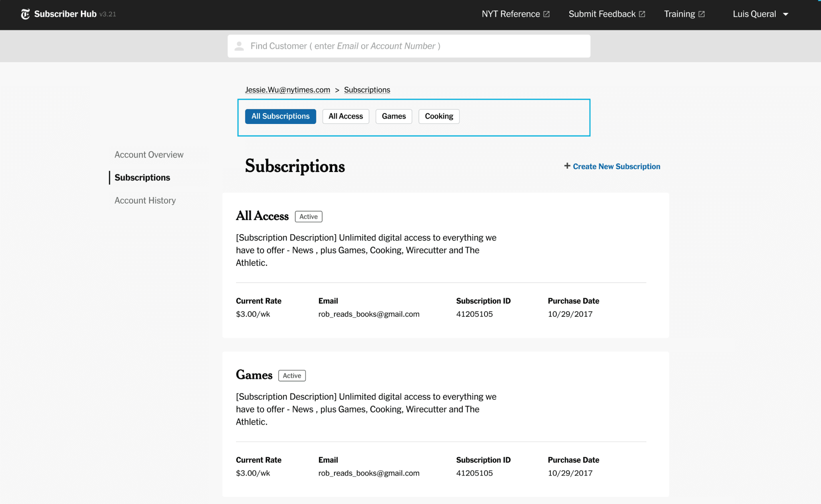Screen dimensions: 821x504
Task: Expand the Luis Queral dropdown arrow
Action: (x=785, y=14)
